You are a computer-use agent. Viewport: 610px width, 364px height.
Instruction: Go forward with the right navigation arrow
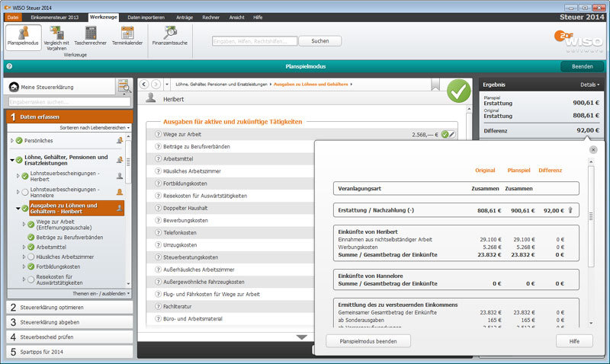coord(156,85)
